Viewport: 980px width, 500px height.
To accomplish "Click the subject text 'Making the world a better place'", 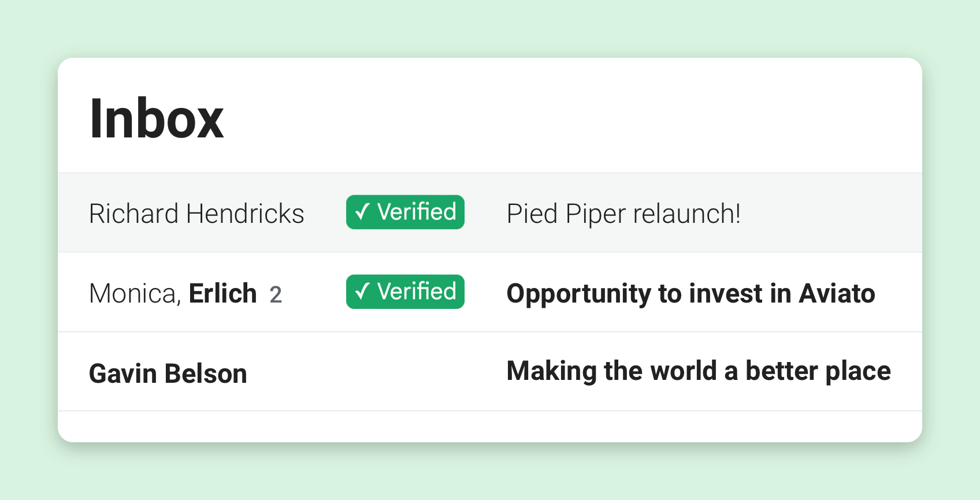I will (699, 371).
